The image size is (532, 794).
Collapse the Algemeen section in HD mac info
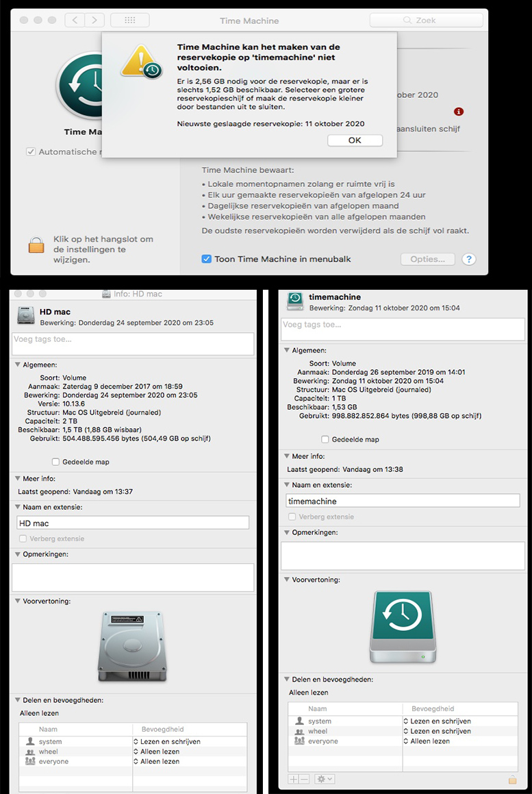[x=18, y=365]
